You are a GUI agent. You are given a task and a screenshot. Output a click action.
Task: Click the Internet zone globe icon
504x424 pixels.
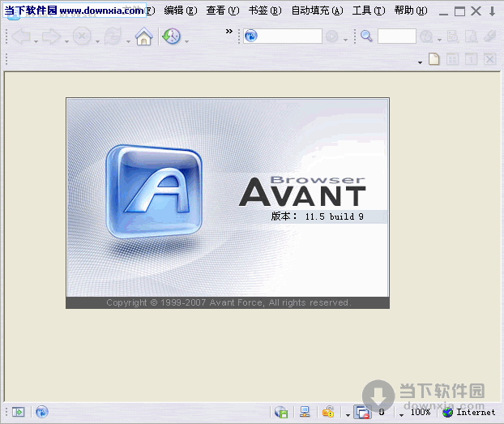pos(447,412)
